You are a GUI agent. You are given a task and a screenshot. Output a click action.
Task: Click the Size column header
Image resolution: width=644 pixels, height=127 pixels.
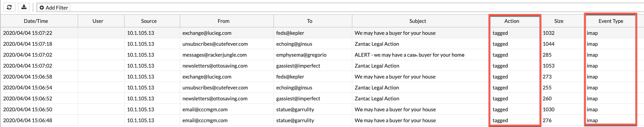coord(559,21)
